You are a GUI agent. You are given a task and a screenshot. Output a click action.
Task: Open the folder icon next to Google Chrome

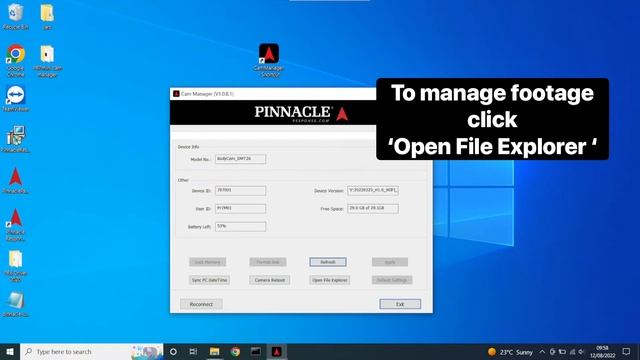[47, 61]
